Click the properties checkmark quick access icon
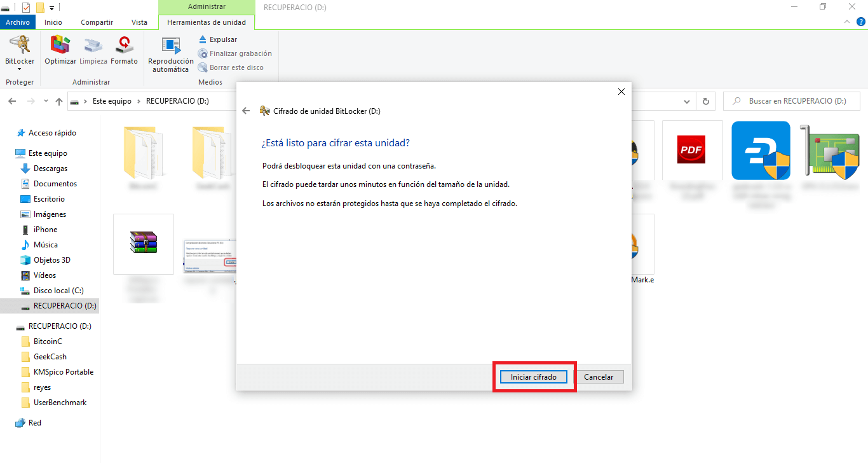Viewport: 868px width, 463px height. [26, 8]
